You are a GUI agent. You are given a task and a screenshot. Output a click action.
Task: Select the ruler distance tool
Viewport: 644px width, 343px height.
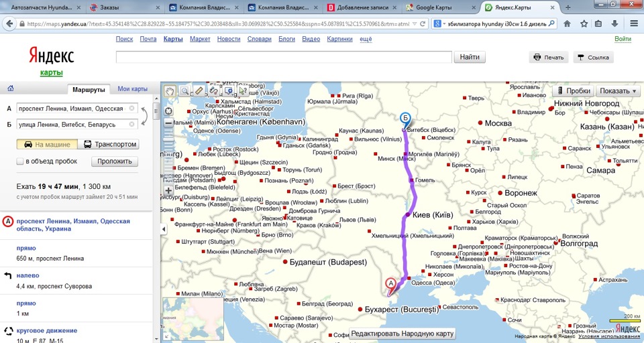[x=199, y=90]
